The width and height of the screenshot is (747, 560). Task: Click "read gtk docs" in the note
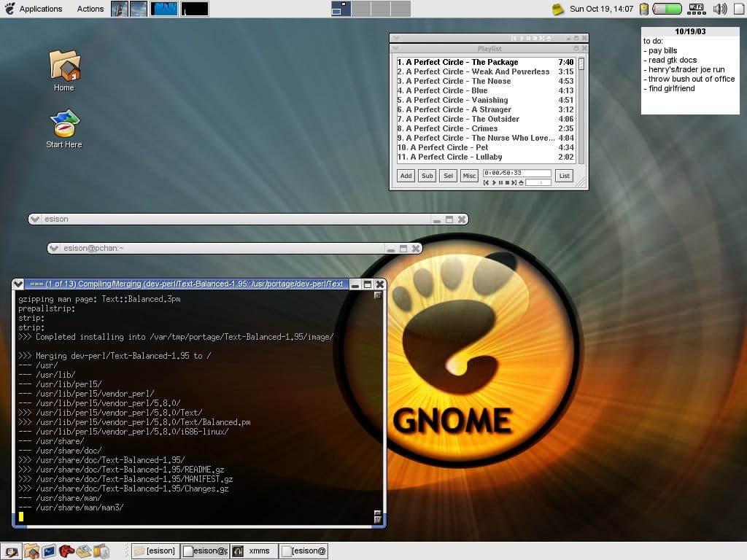673,60
